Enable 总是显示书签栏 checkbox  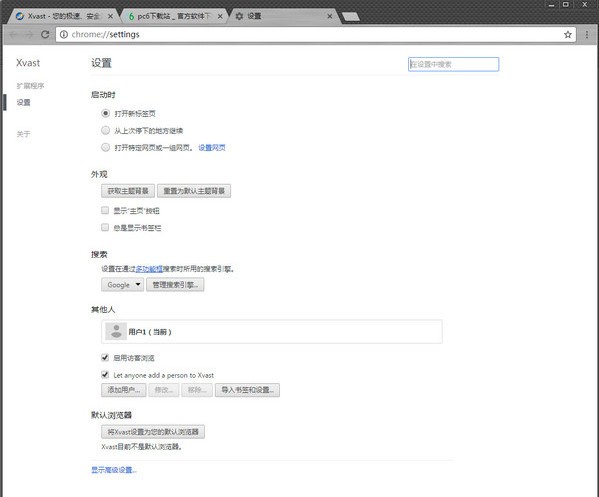click(105, 228)
